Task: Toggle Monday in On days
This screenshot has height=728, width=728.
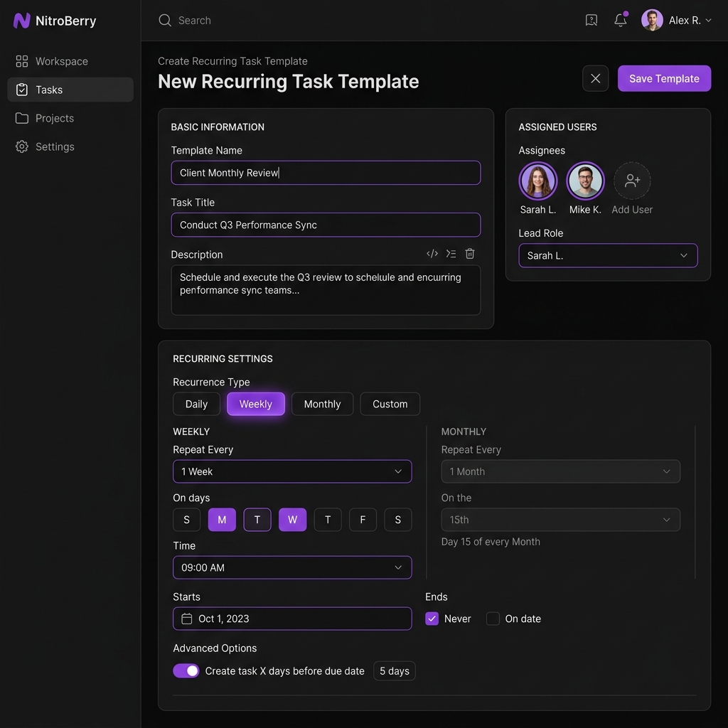Action: tap(222, 520)
